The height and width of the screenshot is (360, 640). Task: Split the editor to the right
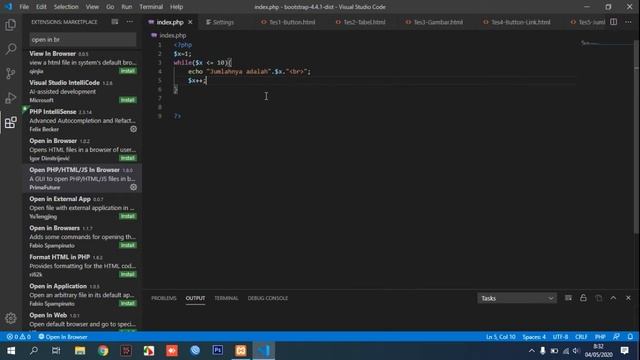[613, 22]
